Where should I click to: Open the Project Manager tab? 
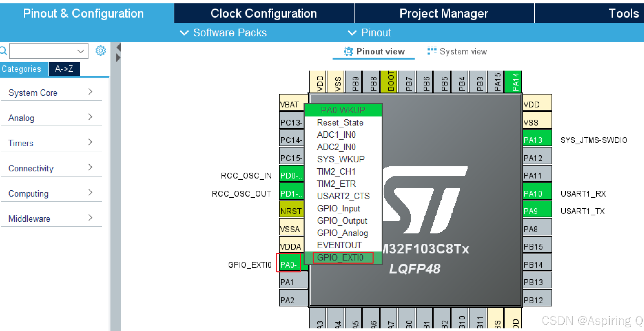[x=444, y=13]
